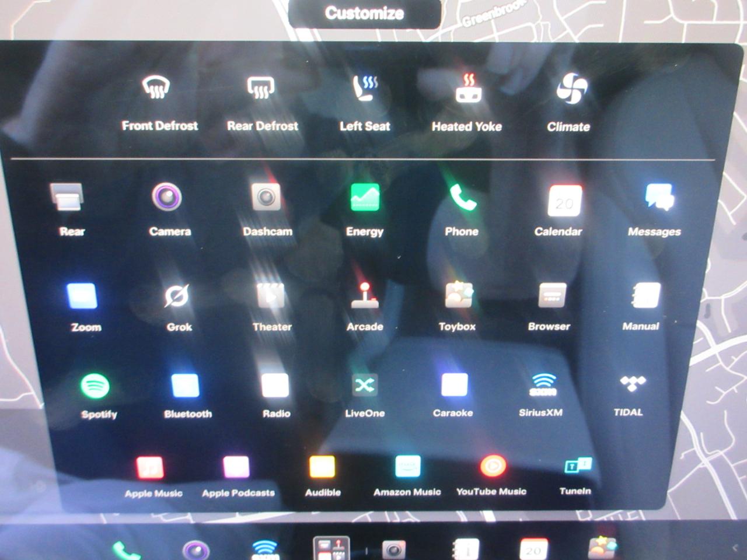
Task: Open the Toybox app in the grid
Action: [x=457, y=307]
